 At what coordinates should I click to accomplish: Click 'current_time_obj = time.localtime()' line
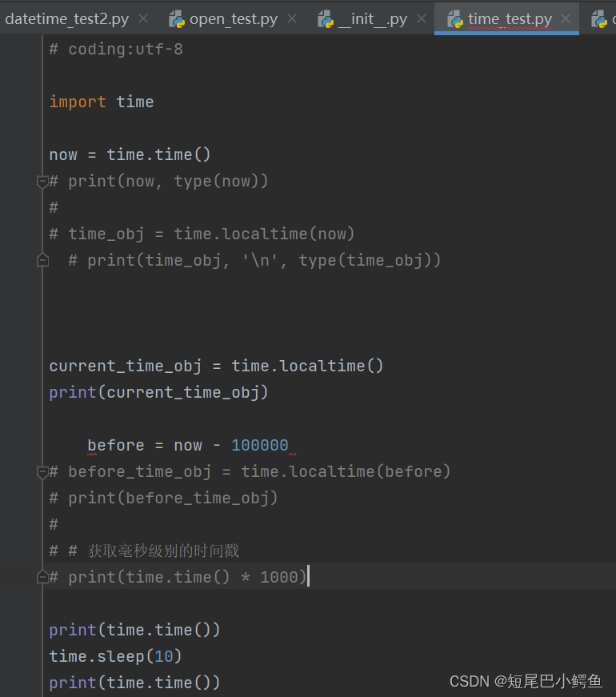216,366
